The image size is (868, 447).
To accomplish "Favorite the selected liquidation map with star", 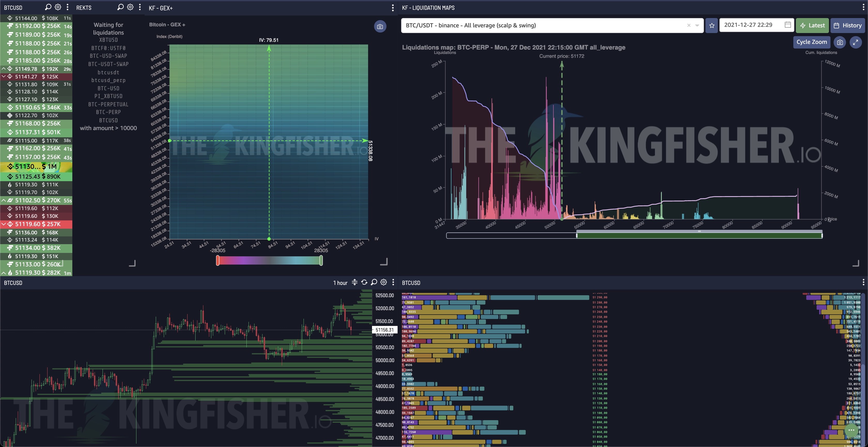I will pyautogui.click(x=711, y=26).
